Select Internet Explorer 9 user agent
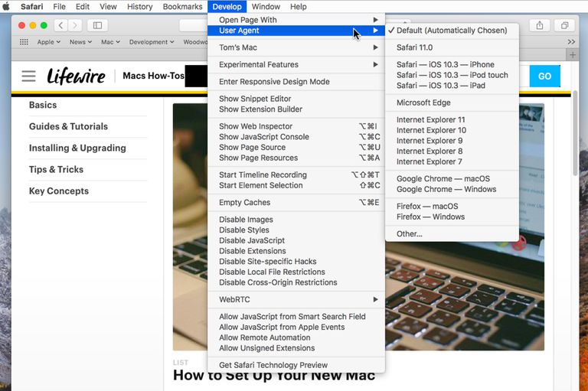The width and height of the screenshot is (588, 391). [452, 141]
